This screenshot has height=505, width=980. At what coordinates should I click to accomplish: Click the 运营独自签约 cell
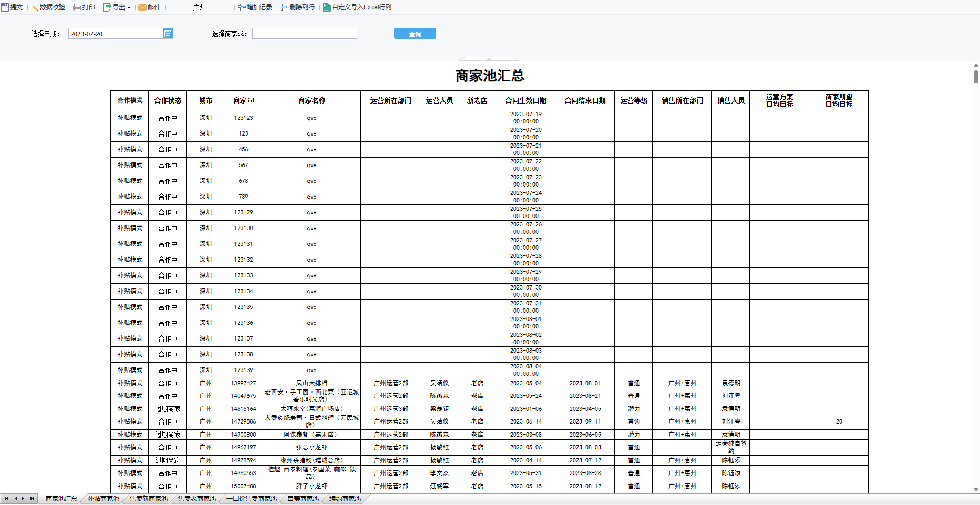[731, 447]
